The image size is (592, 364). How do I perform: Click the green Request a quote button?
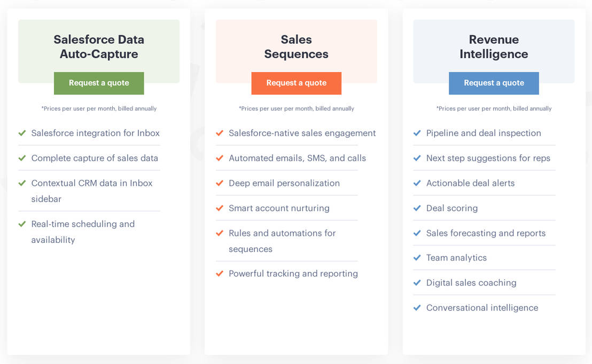pyautogui.click(x=99, y=83)
